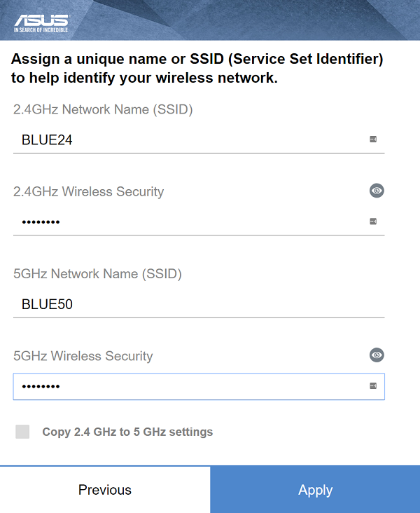Apply the wireless settings

[315, 490]
